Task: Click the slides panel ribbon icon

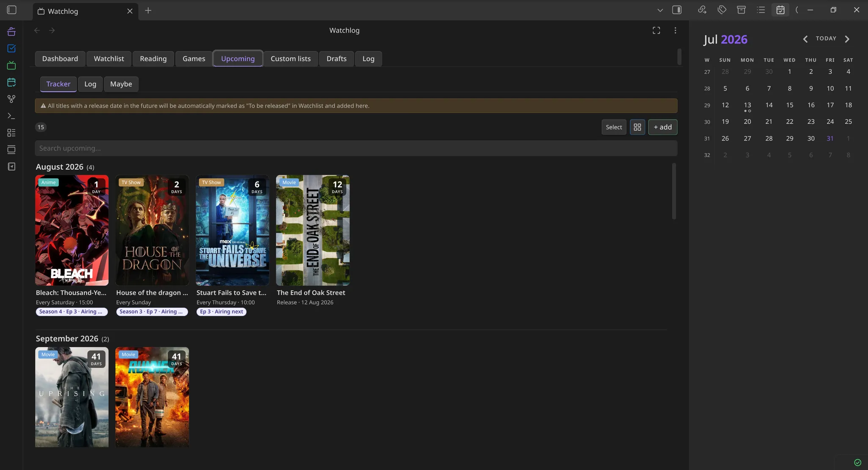Action: click(x=11, y=150)
